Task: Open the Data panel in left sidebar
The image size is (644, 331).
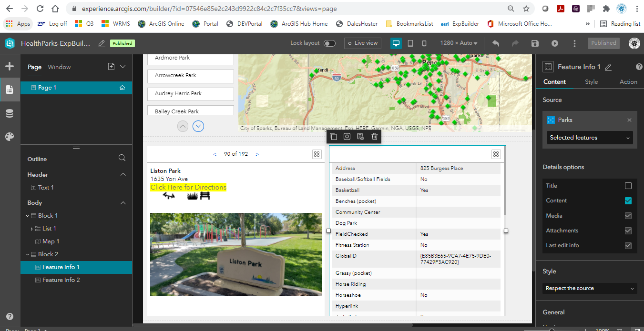Action: tap(10, 113)
